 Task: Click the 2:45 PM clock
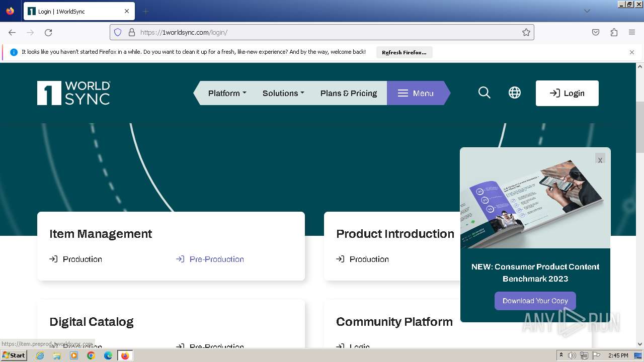(618, 355)
